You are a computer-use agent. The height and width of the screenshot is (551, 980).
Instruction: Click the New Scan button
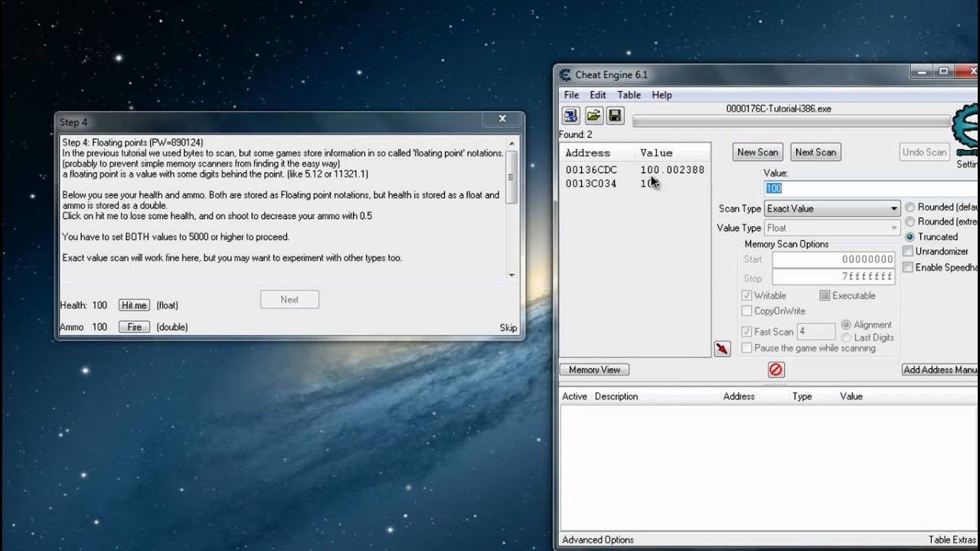pos(757,152)
